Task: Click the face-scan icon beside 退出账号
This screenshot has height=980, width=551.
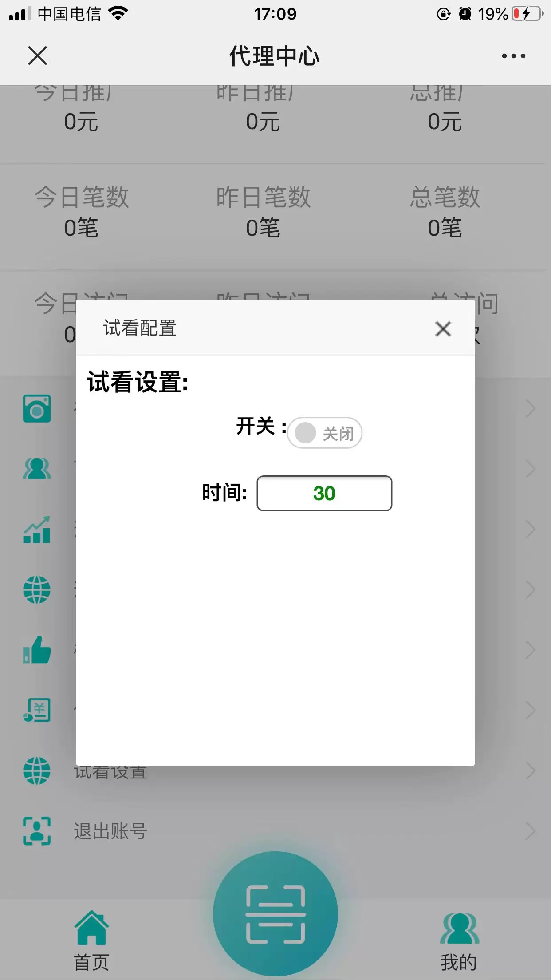Action: point(37,831)
